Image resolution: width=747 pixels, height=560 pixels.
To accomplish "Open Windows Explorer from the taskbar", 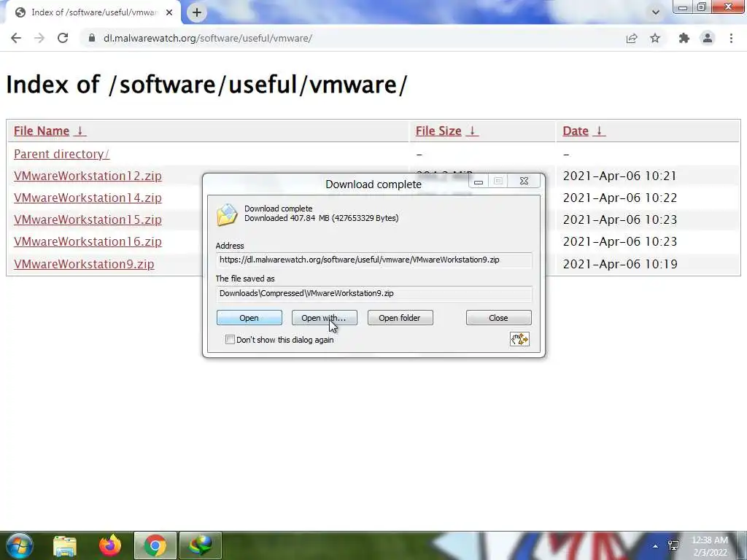I will 65,545.
